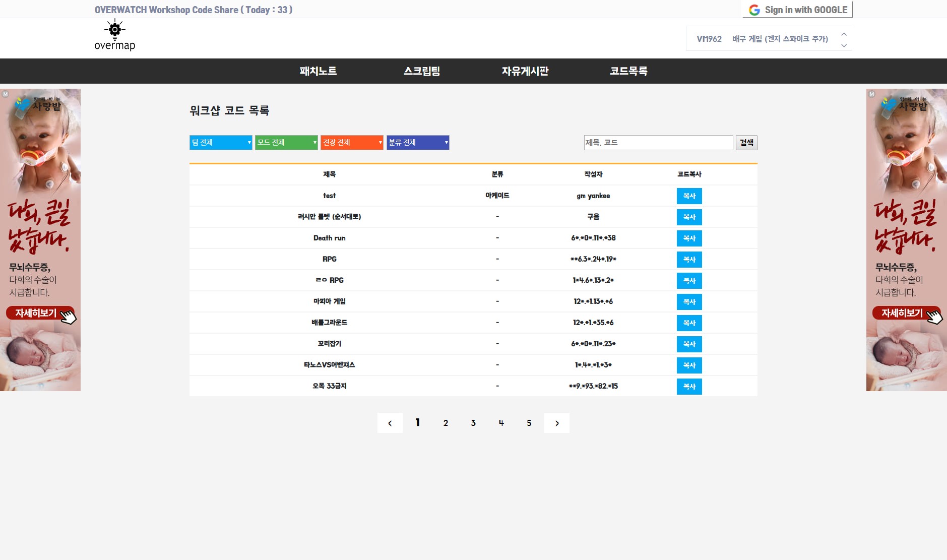The image size is (947, 560).
Task: Click author gm yankee
Action: pos(593,196)
